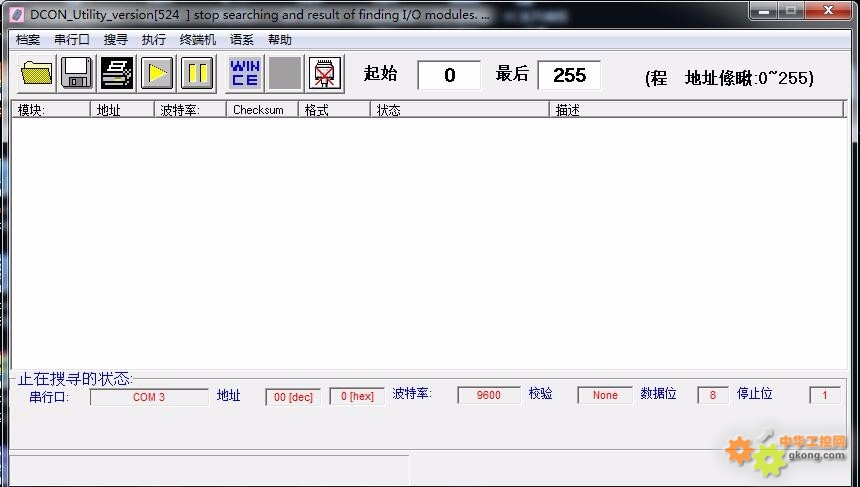Screen dimensions: 860x487
Task: Click the COM port search settings icon
Action: tap(117, 74)
